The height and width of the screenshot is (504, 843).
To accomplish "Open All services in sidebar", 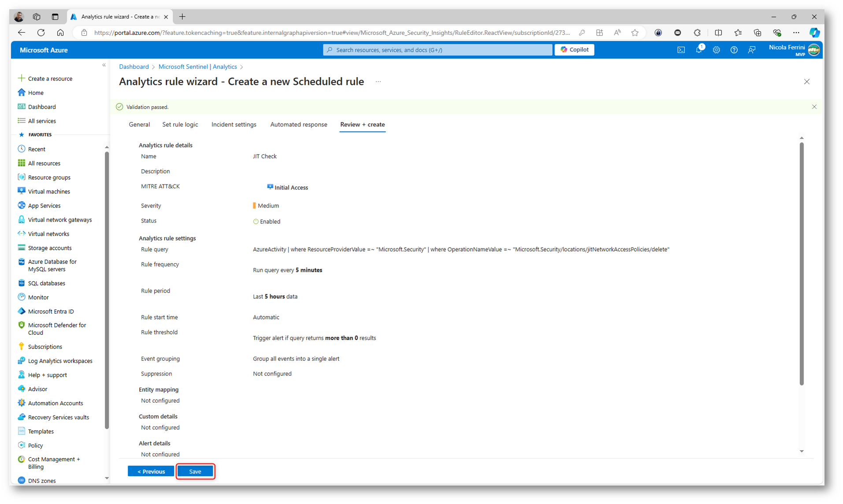I will 42,121.
